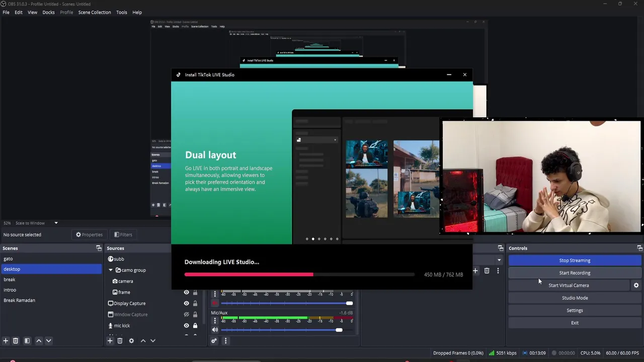Screen dimensions: 644x362
Task: Enable Studio Mode
Action: (575, 298)
